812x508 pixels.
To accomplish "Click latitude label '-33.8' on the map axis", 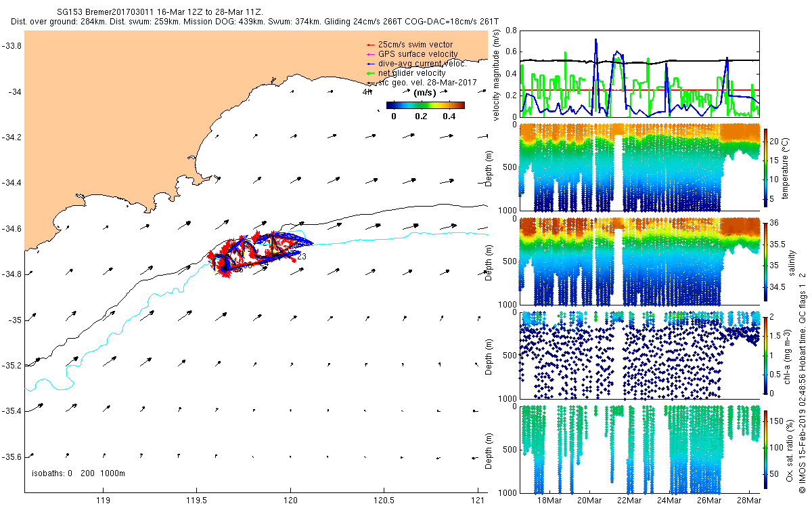I will [x=12, y=46].
